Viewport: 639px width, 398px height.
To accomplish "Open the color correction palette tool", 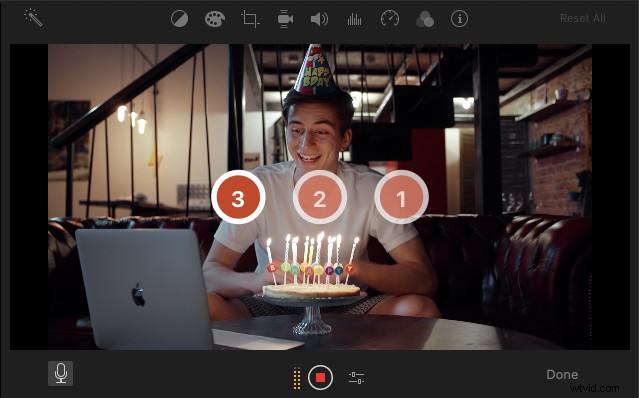I will coord(215,19).
